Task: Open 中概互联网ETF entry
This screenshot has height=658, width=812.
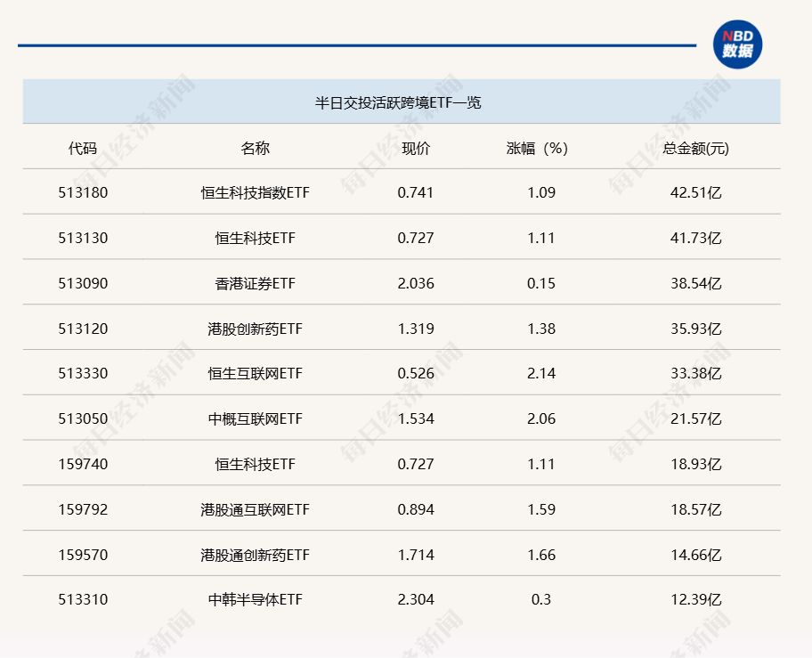Action: pos(255,418)
